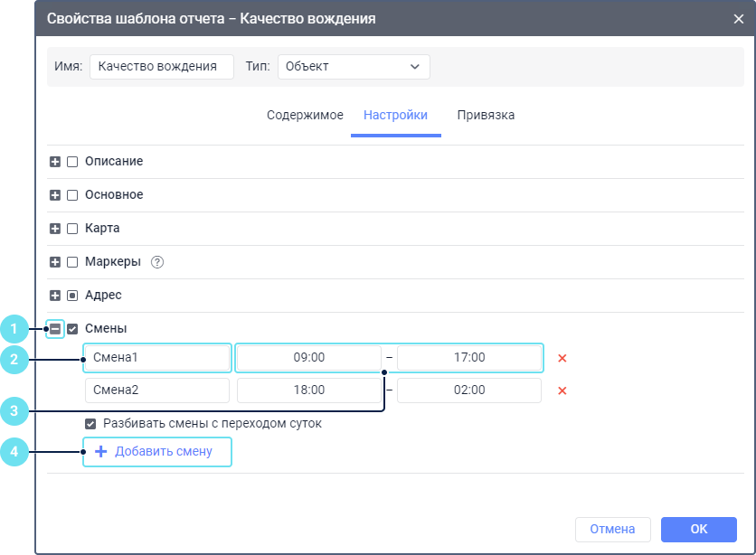Expand the Описание section

(55, 162)
